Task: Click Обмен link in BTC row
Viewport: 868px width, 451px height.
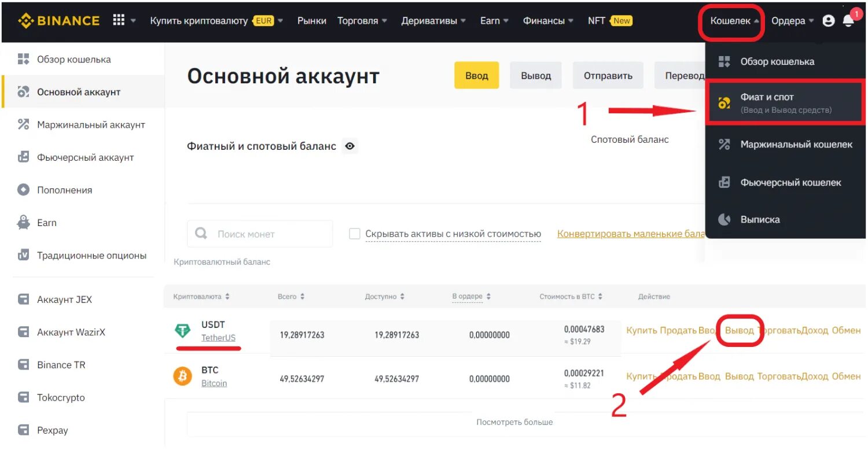Action: pos(846,376)
